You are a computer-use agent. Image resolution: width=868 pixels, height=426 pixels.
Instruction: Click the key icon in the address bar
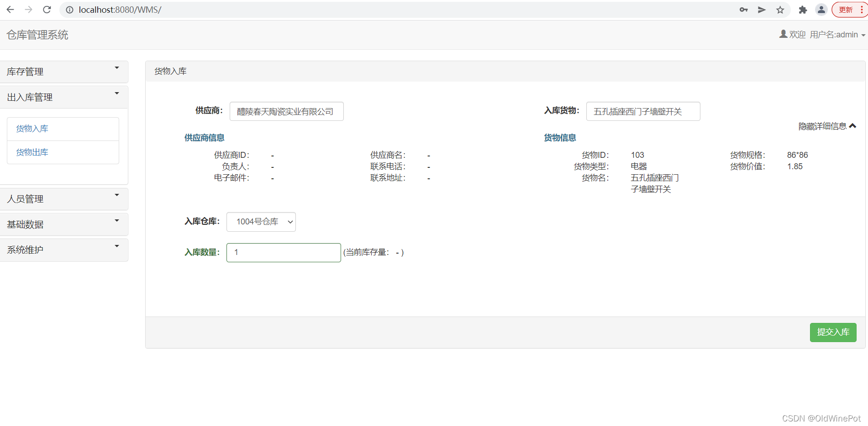[x=743, y=10]
